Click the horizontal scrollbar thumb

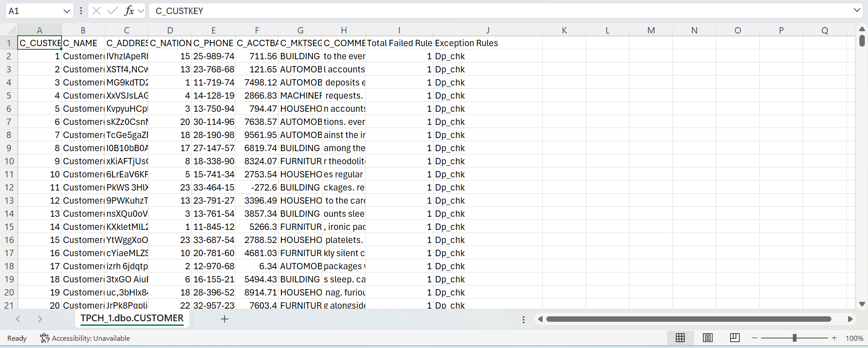(x=688, y=319)
